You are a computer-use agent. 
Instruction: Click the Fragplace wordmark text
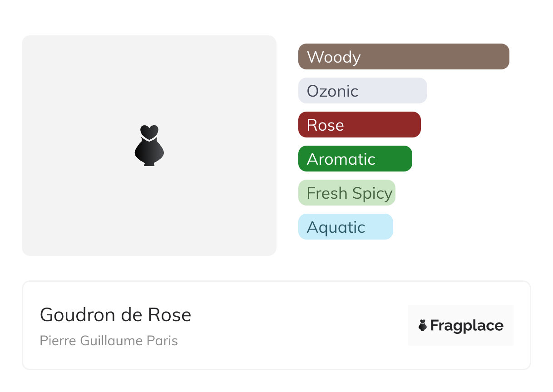(466, 325)
